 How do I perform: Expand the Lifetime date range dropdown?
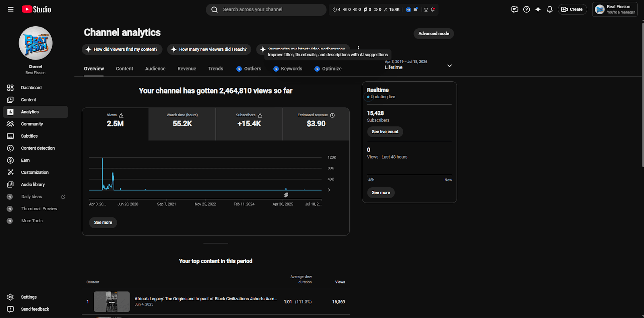coord(418,65)
